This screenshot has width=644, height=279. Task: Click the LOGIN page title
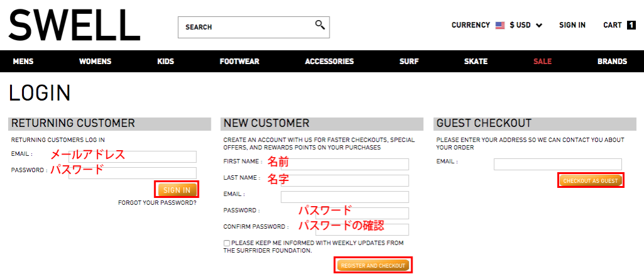point(40,93)
